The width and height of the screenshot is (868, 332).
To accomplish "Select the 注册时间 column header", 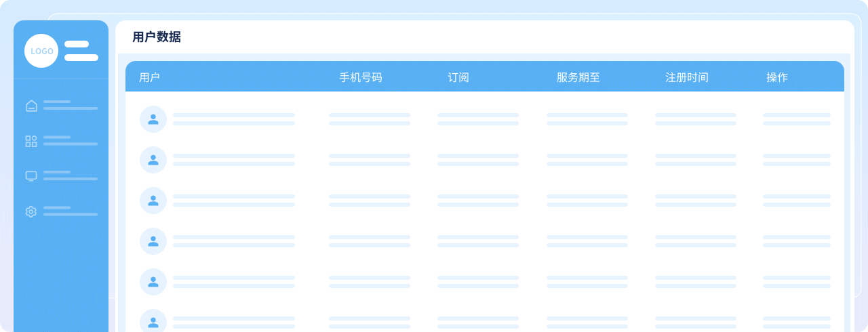I will tap(687, 77).
